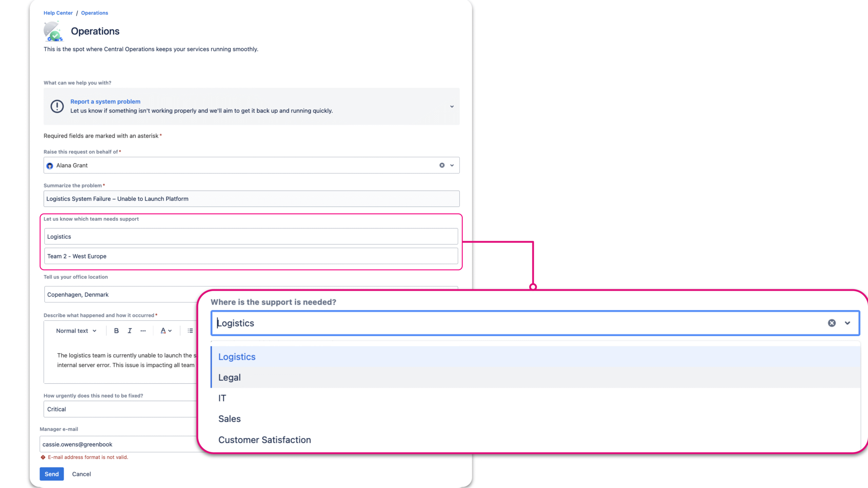Expand the request type chevron

click(x=452, y=106)
